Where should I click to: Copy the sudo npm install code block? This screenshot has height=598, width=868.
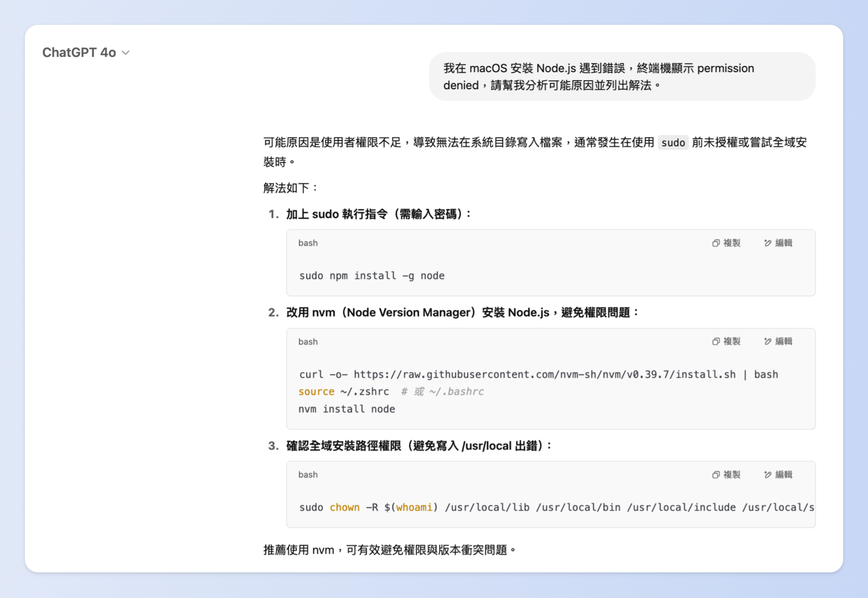pos(726,243)
